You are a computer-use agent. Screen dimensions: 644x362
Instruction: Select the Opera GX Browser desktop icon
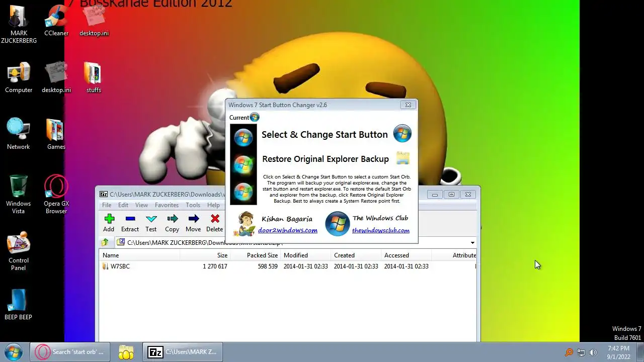[x=56, y=195]
